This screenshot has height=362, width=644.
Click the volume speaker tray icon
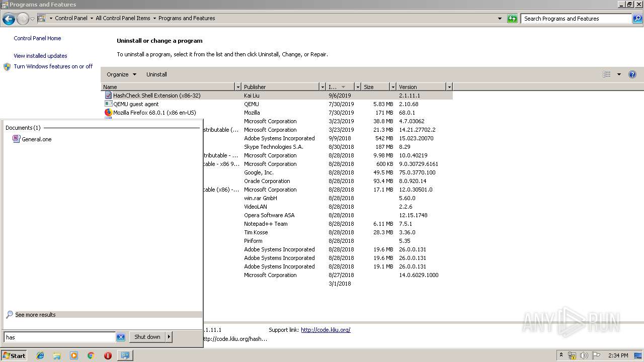point(584,355)
